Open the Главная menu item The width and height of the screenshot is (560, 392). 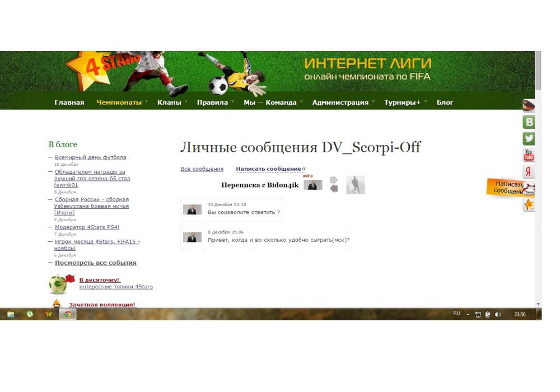69,102
